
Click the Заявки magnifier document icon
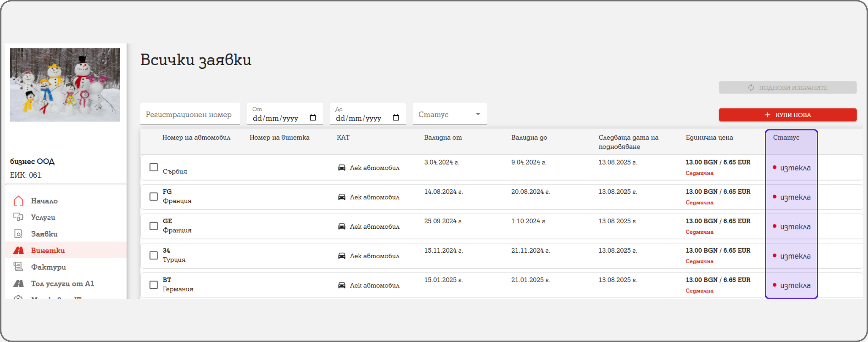click(x=18, y=234)
